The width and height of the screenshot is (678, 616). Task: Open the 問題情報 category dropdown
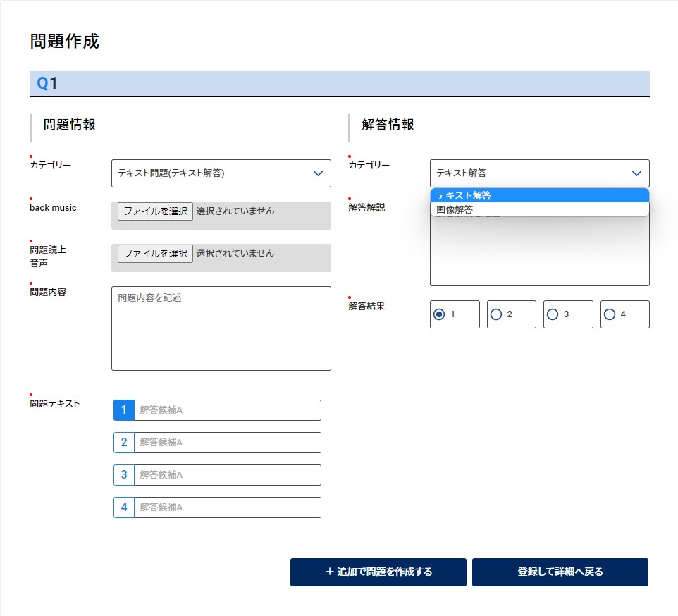pyautogui.click(x=221, y=173)
